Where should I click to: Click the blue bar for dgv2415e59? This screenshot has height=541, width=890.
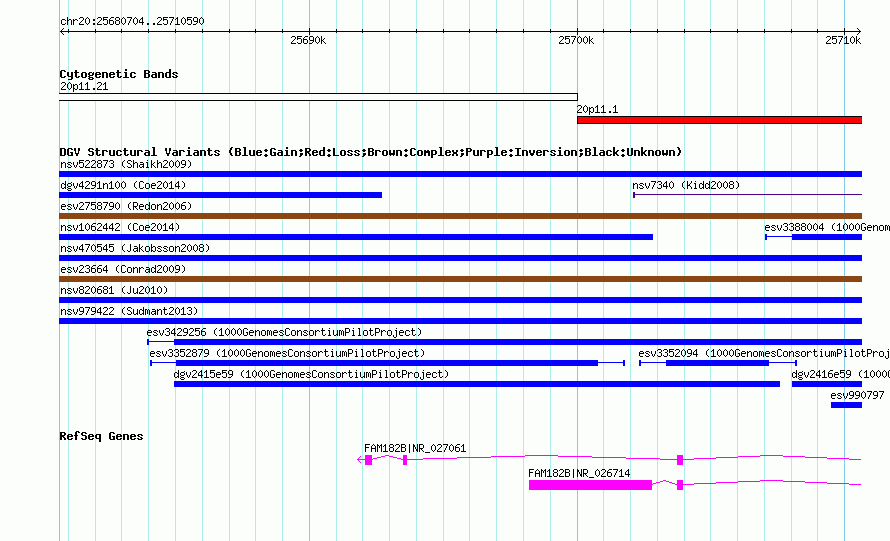[x=477, y=384]
